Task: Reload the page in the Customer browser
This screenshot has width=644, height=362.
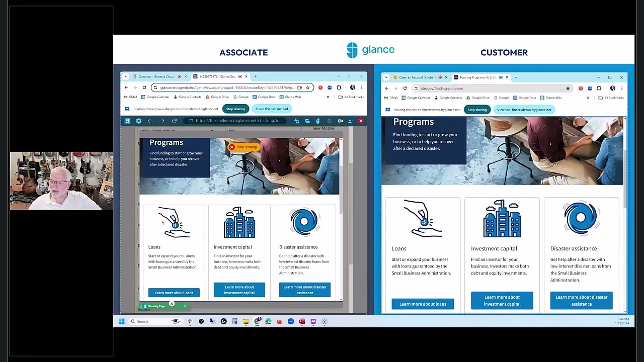Action: [405, 88]
